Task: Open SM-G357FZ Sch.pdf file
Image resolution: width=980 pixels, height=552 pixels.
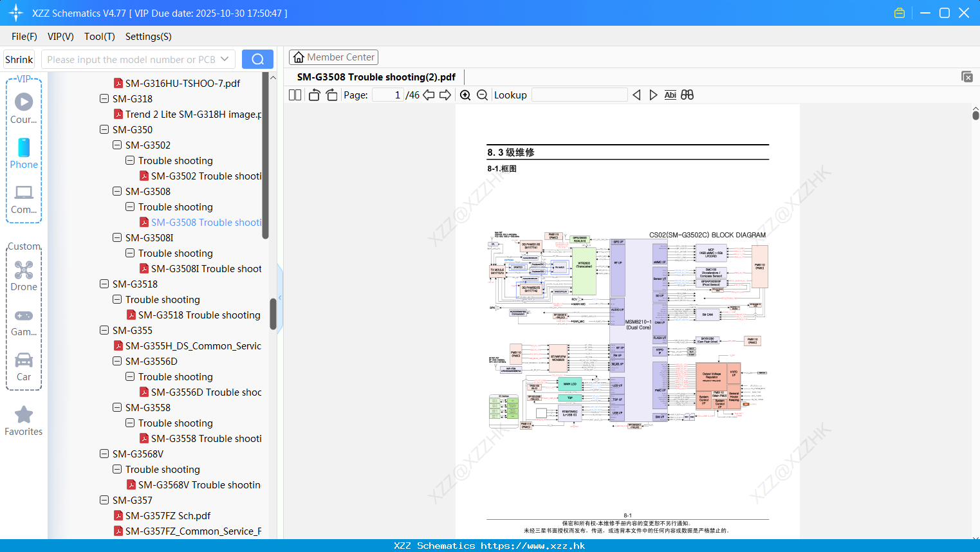Action: point(162,515)
